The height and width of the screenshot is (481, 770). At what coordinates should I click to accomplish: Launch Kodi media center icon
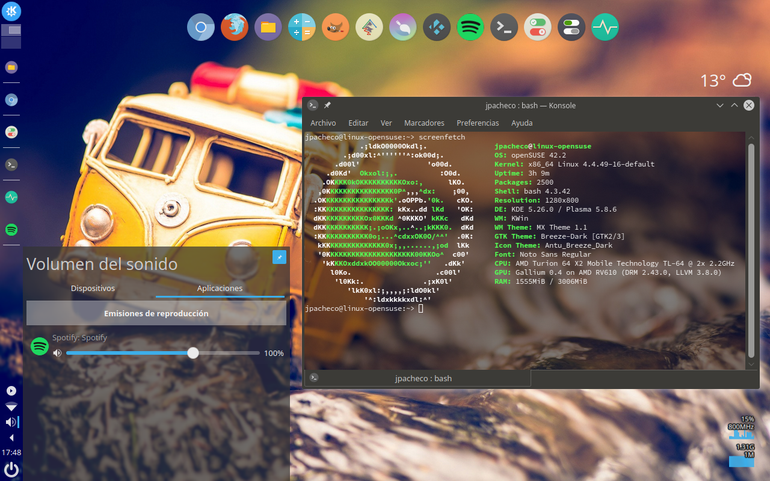tap(437, 27)
